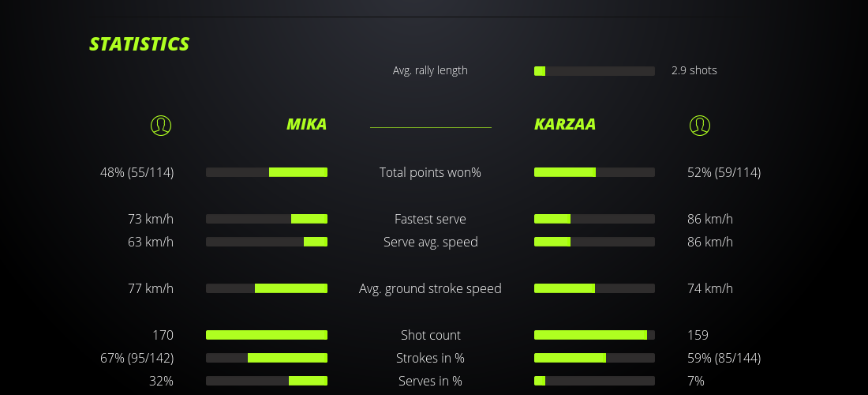Click Karzaa's 52% (59/114) points value
Screen dimensions: 868x395
pyautogui.click(x=724, y=172)
